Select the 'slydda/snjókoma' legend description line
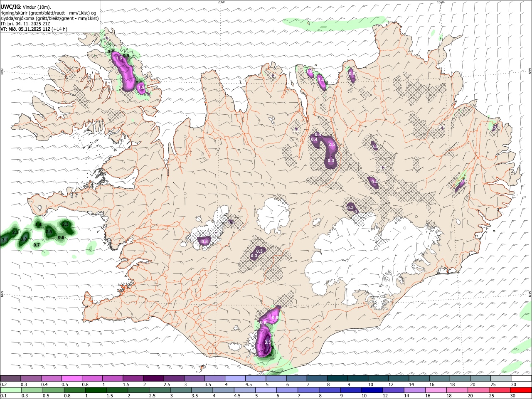 [49, 18]
